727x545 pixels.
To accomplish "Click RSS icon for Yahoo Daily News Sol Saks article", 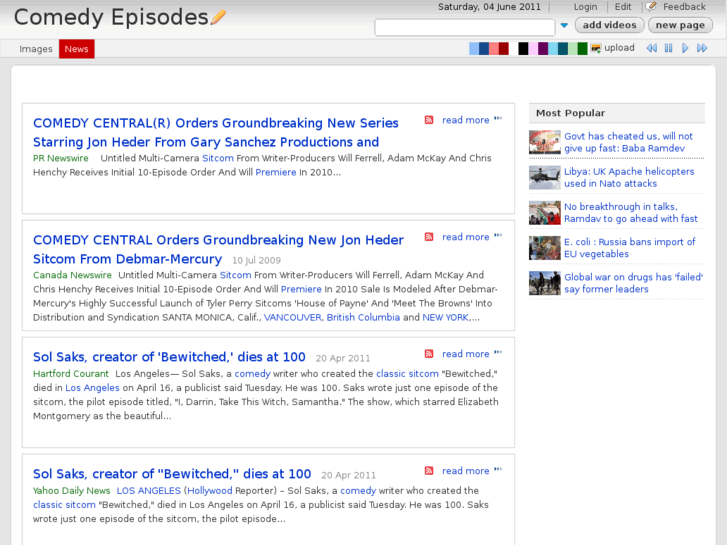I will click(x=429, y=471).
